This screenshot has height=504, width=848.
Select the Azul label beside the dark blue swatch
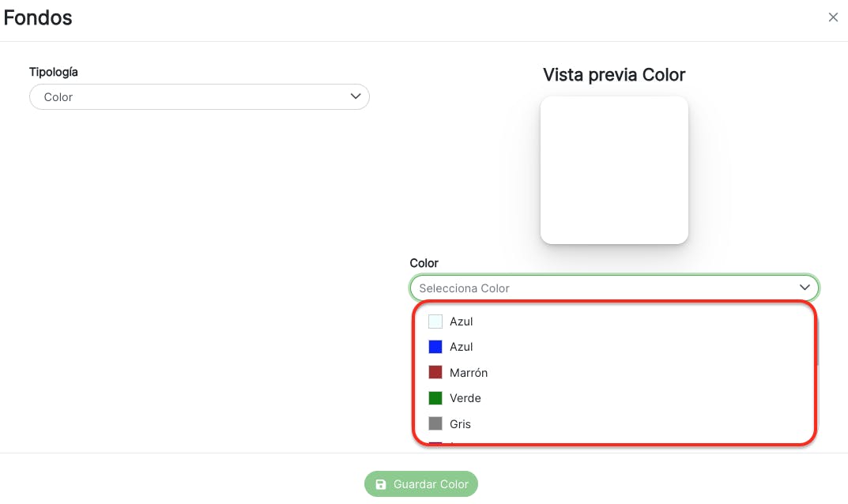pos(462,347)
